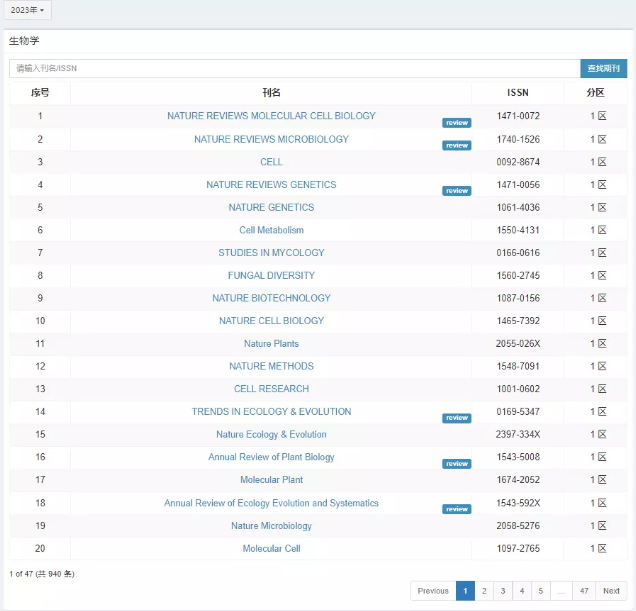Click the 生物学 category heading
Viewport: 636px width, 611px height.
(x=24, y=41)
